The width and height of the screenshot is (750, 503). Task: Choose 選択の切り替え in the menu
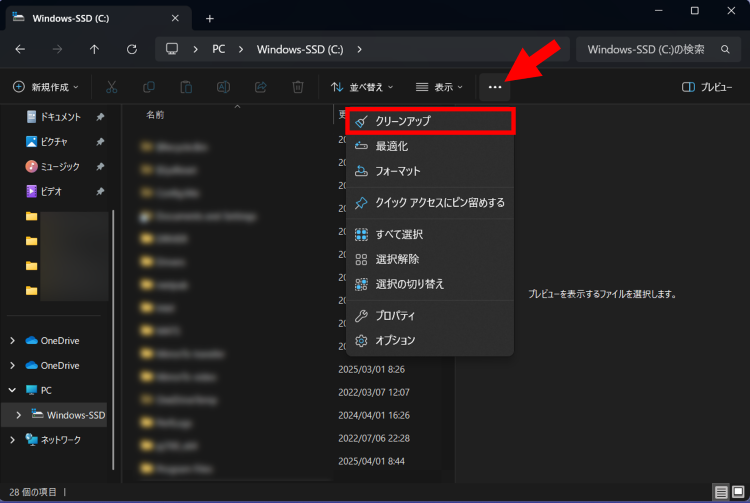click(x=430, y=284)
